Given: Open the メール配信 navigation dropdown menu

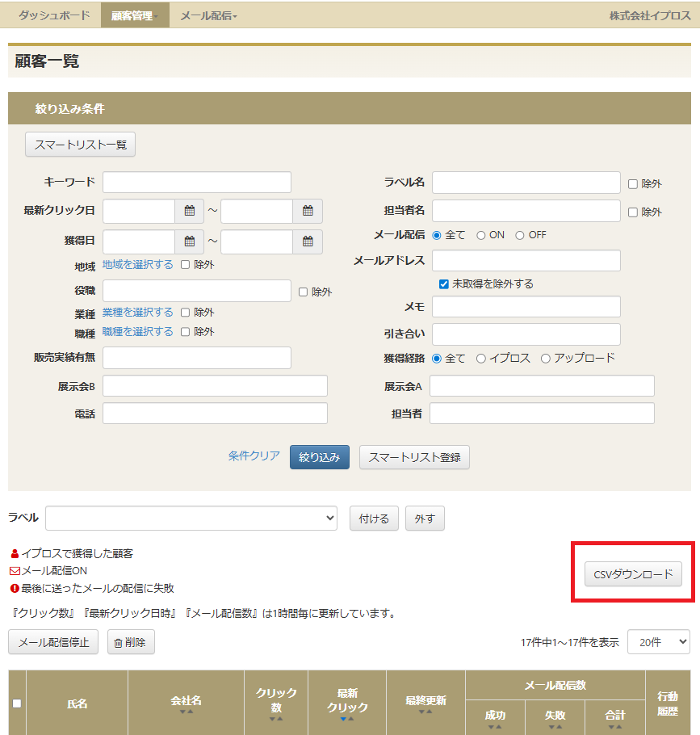Looking at the screenshot, I should tap(207, 14).
